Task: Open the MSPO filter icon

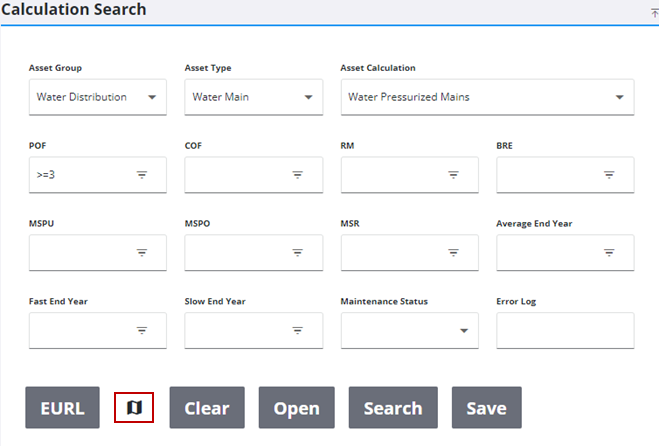Action: (x=297, y=253)
